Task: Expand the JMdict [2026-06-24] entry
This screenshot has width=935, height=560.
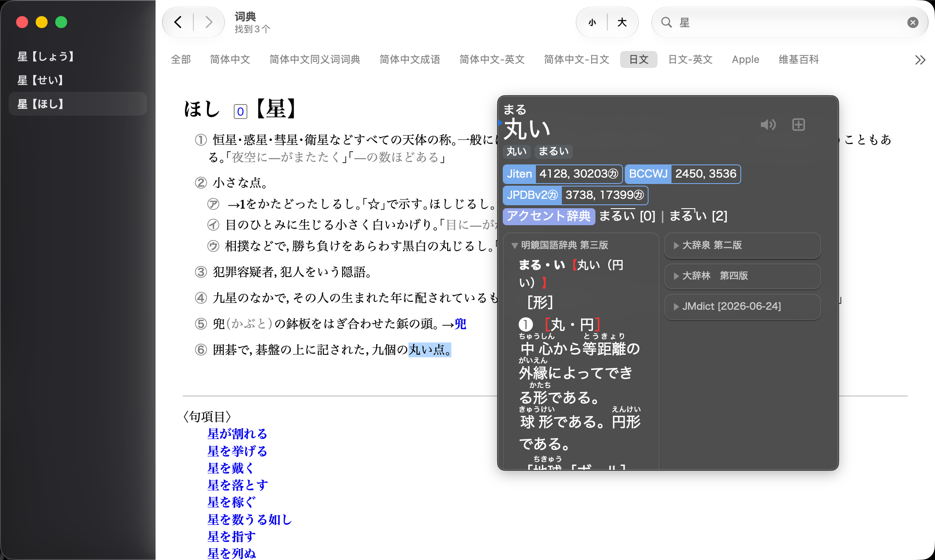Action: click(742, 306)
